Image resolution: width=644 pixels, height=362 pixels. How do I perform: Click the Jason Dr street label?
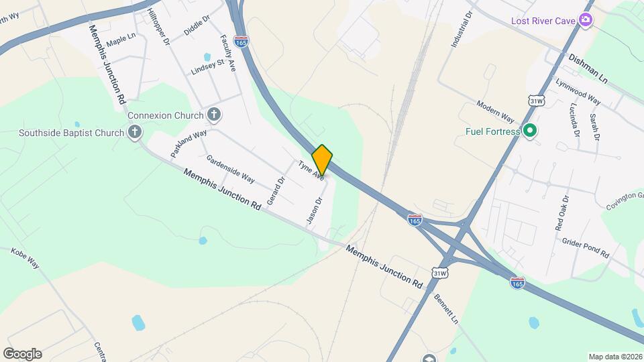315,211
